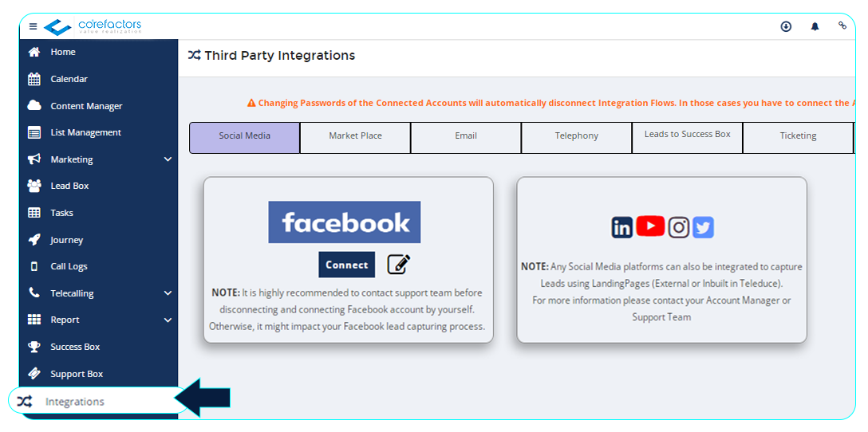
Task: Expand the Marketing submenu chevron
Action: tap(168, 159)
